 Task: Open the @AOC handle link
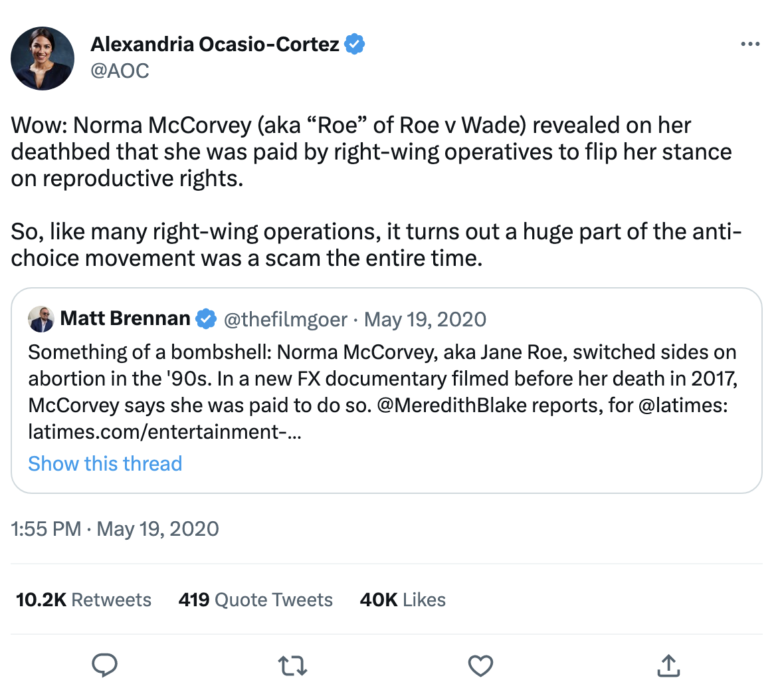tap(120, 70)
